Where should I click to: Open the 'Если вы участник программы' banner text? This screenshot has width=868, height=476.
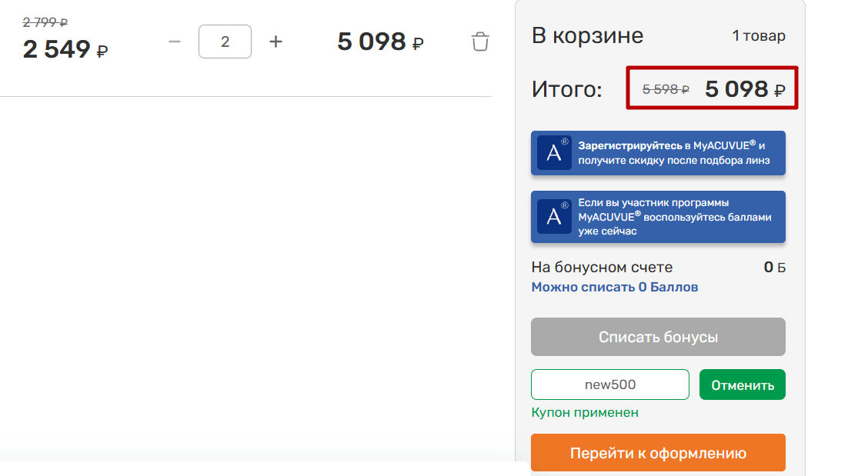pos(673,217)
